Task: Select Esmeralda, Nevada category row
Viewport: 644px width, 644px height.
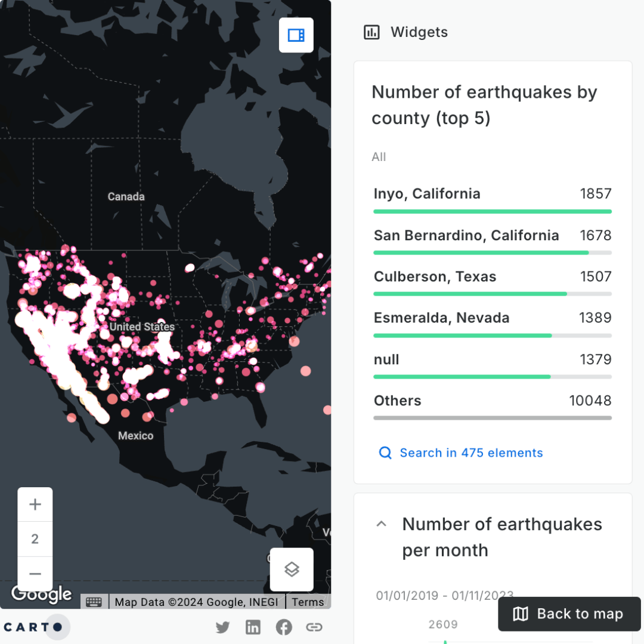Action: click(493, 323)
